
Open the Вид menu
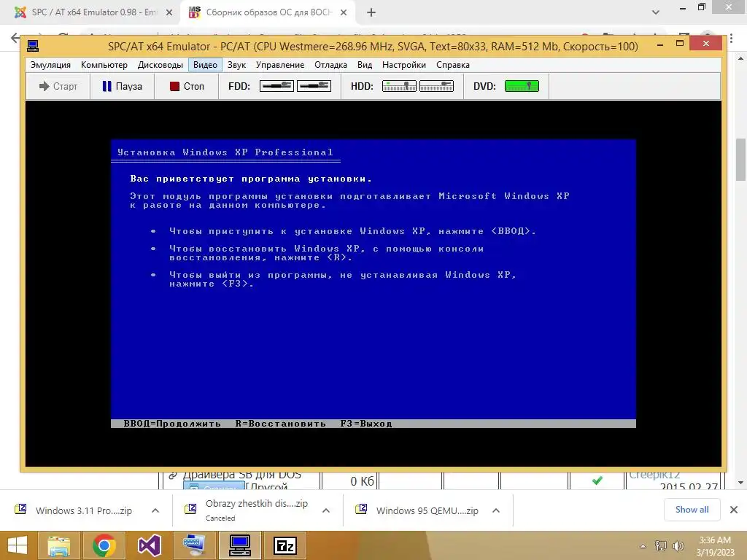pyautogui.click(x=365, y=65)
